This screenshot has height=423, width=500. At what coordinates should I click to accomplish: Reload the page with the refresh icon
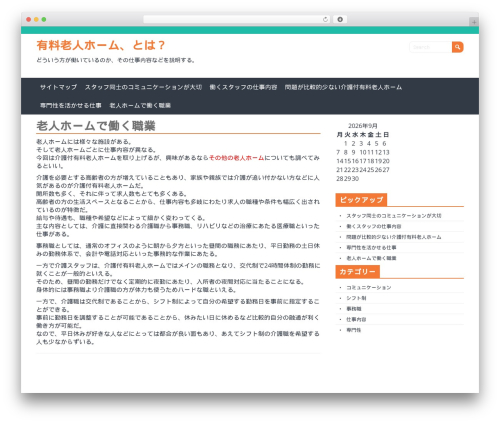(x=325, y=20)
